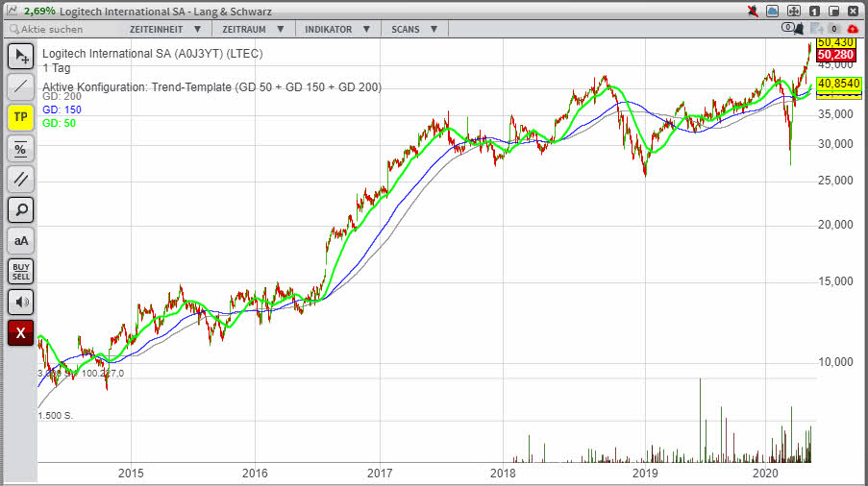
Task: Click the four-arrow move window icon
Action: click(793, 11)
